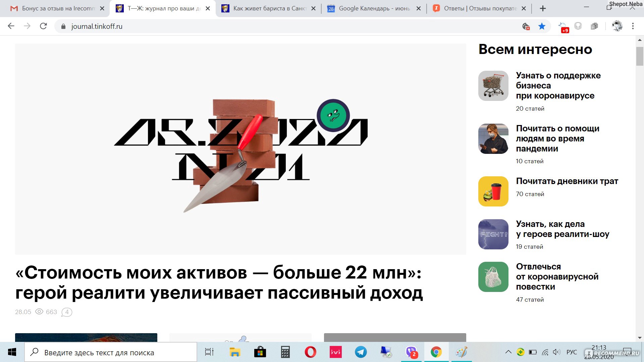The image size is (644, 362).
Task: Open the grey lightbulb extension
Action: (578, 26)
